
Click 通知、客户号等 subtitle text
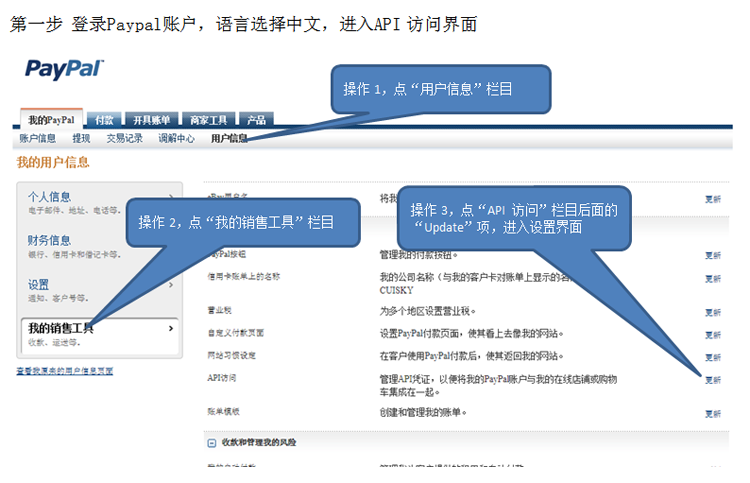pyautogui.click(x=58, y=298)
